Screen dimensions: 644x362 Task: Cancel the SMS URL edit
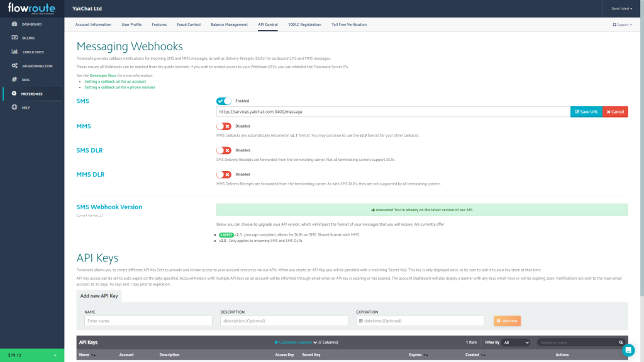click(615, 112)
